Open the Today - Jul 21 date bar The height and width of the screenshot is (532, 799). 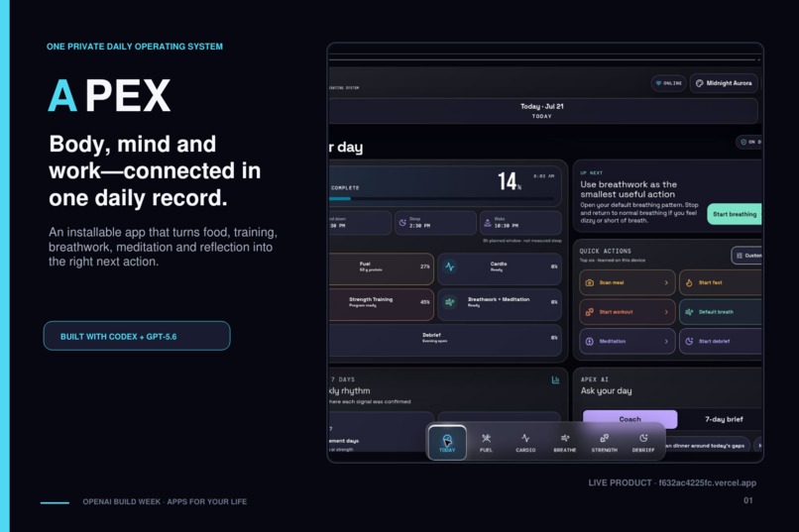[542, 111]
